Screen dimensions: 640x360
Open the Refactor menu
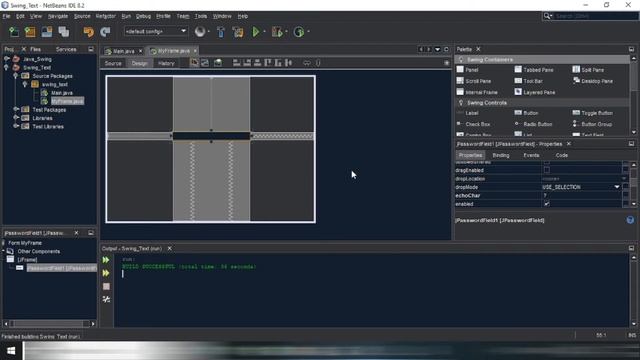click(x=106, y=16)
